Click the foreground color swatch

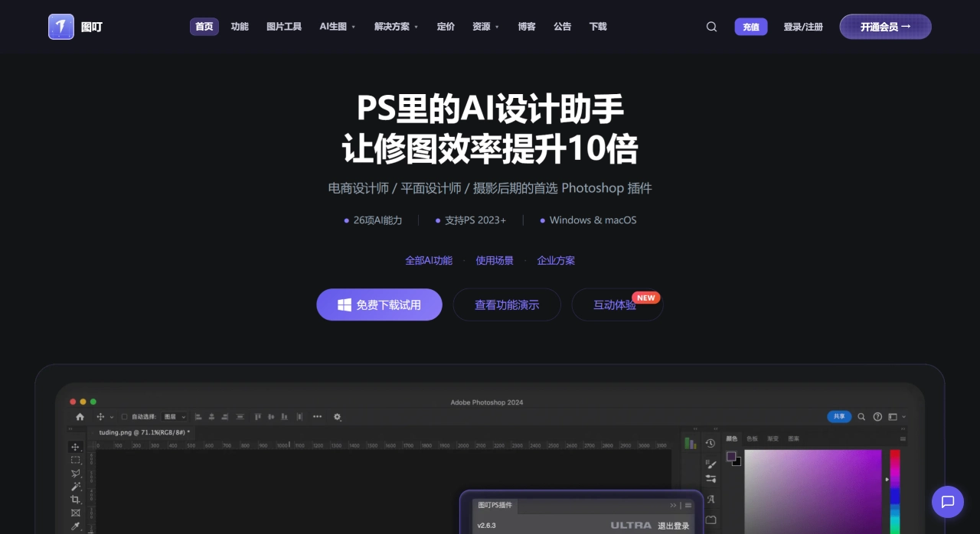(x=731, y=456)
